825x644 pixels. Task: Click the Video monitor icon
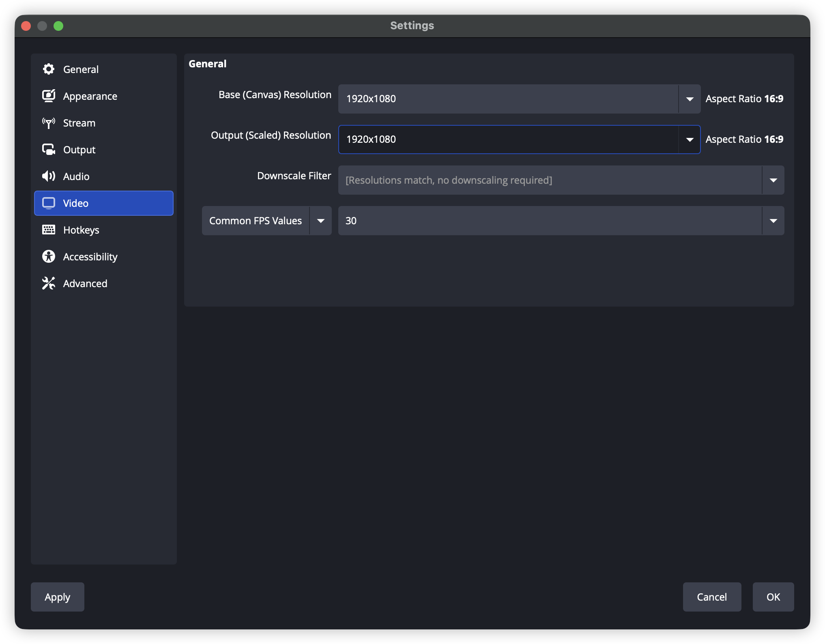coord(49,203)
